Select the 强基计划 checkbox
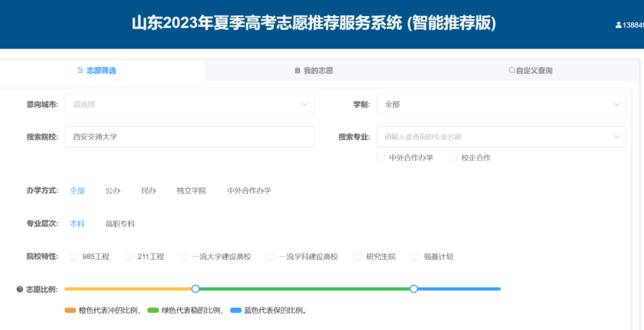The width and height of the screenshot is (644, 330). pos(416,257)
